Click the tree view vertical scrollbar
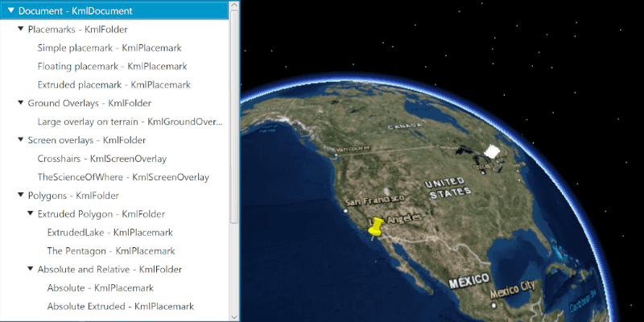 [x=234, y=121]
